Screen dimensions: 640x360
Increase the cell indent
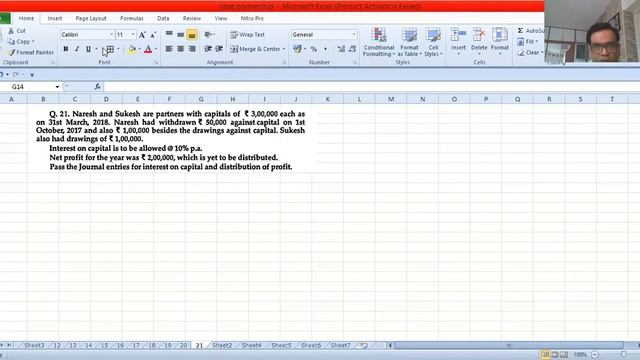point(219,49)
